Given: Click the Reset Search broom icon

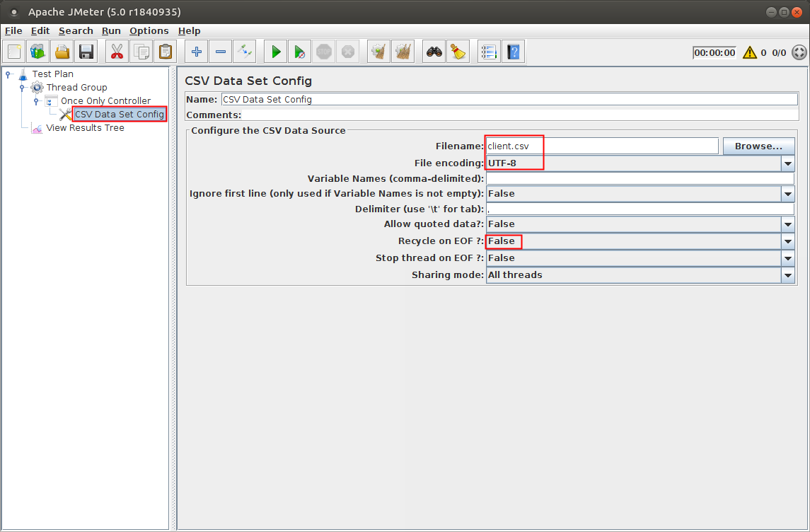Looking at the screenshot, I should tap(458, 52).
